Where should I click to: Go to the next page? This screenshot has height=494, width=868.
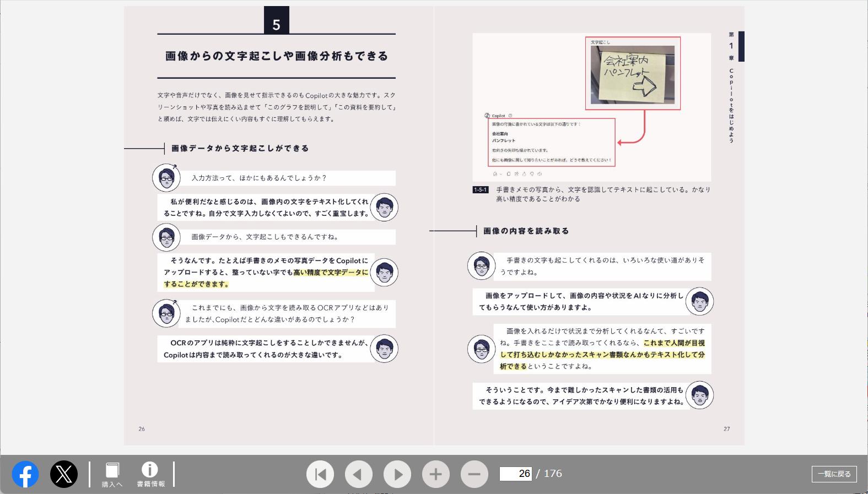[397, 474]
